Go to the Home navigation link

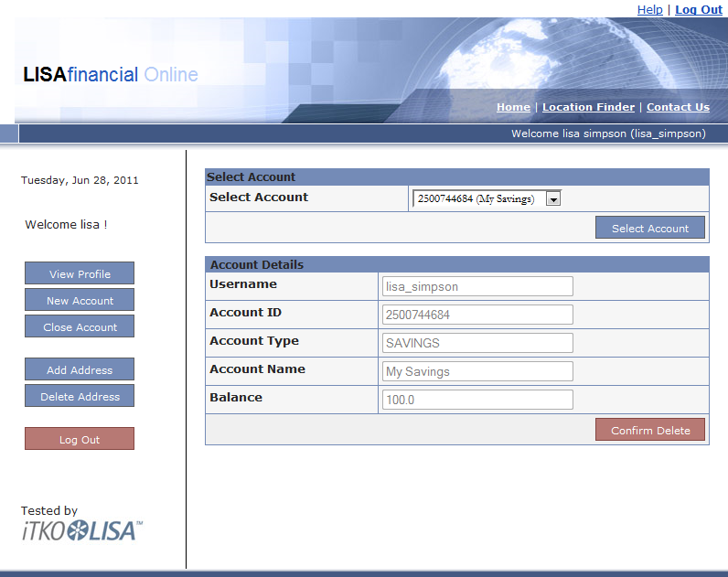[513, 107]
